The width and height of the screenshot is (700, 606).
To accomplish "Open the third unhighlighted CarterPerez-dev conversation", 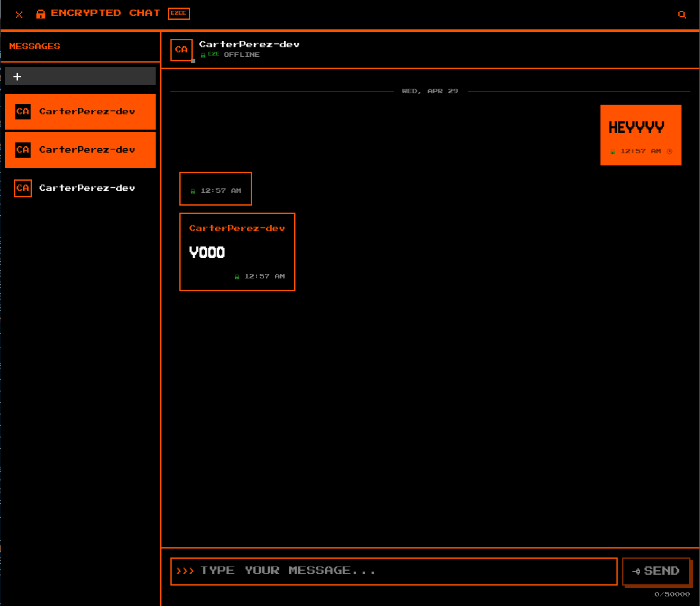I will coord(80,188).
